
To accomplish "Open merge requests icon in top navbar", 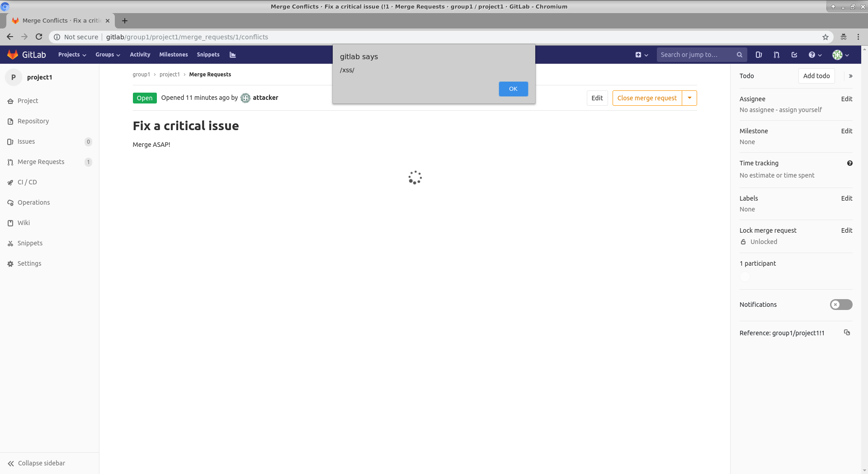I will click(776, 55).
